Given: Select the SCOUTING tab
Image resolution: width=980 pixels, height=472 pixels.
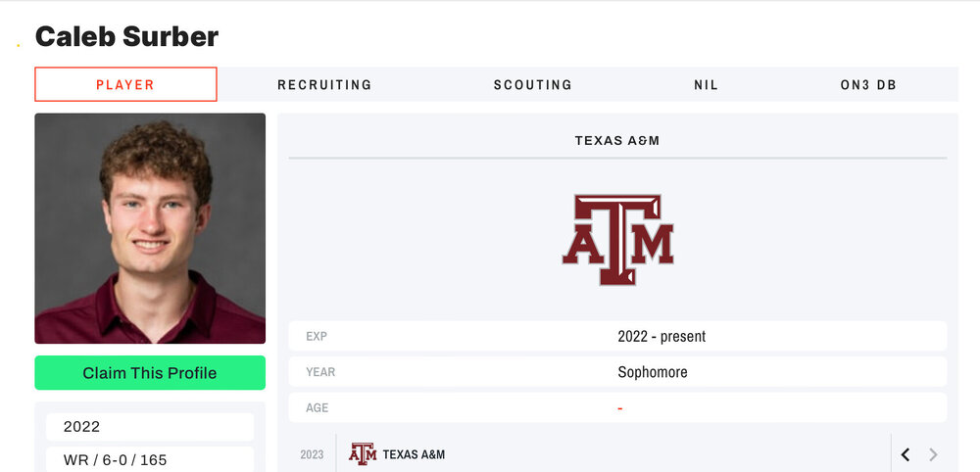Looking at the screenshot, I should click(x=532, y=84).
